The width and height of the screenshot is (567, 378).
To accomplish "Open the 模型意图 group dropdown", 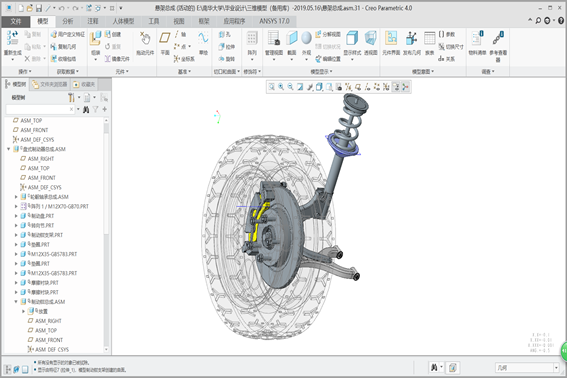I will (423, 72).
